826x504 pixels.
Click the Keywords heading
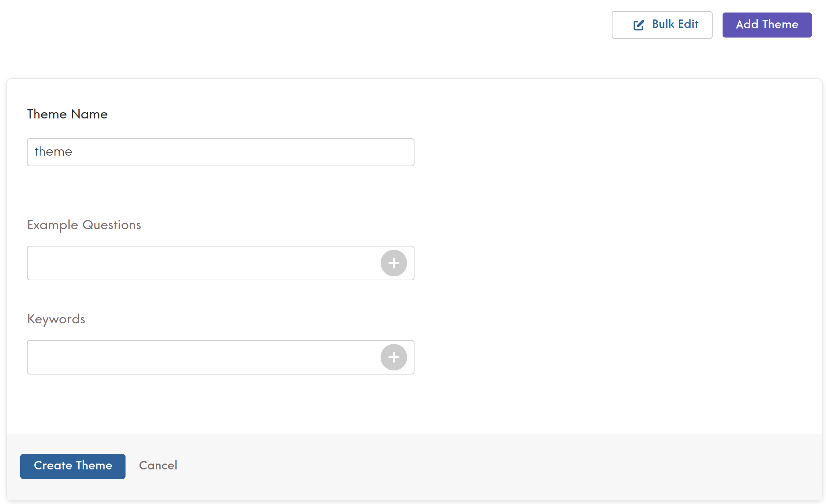click(x=56, y=319)
